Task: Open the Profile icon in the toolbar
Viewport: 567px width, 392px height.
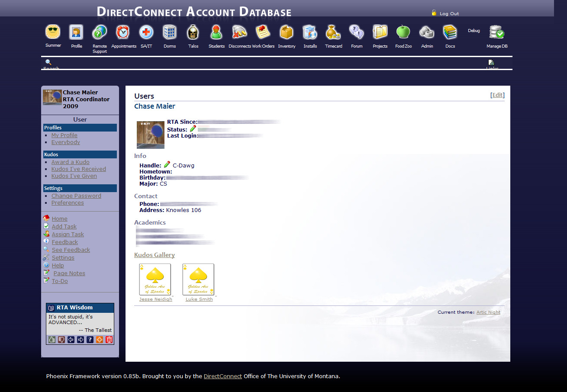Action: pyautogui.click(x=76, y=32)
